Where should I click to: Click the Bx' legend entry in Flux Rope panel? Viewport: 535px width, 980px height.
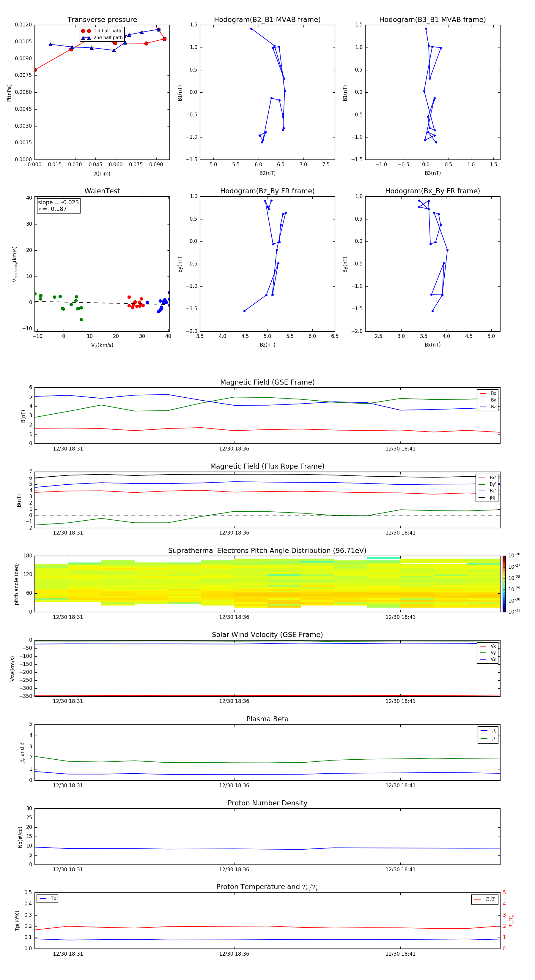coord(487,478)
